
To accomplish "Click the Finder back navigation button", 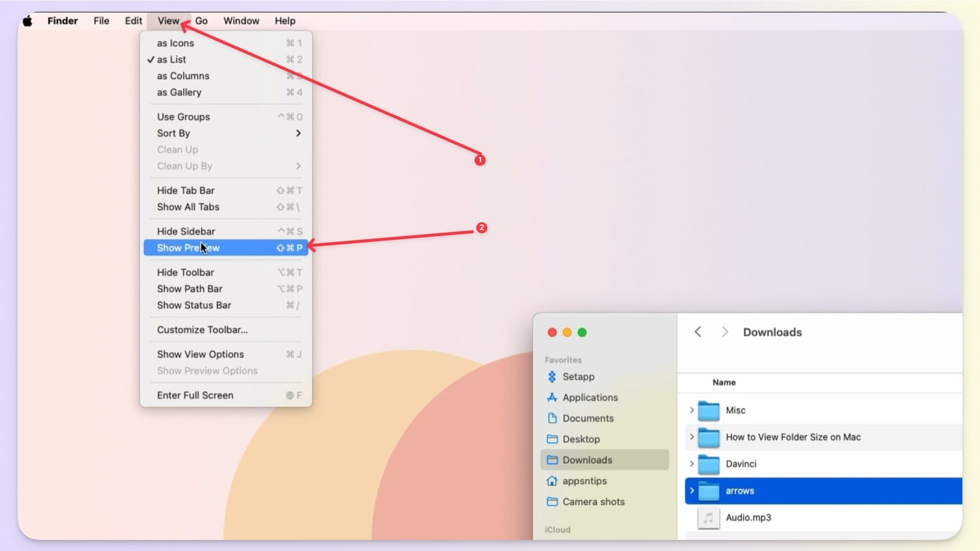I will 698,332.
